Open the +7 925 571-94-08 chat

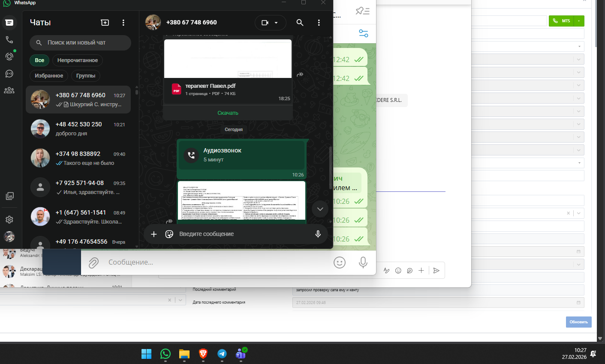tap(78, 188)
